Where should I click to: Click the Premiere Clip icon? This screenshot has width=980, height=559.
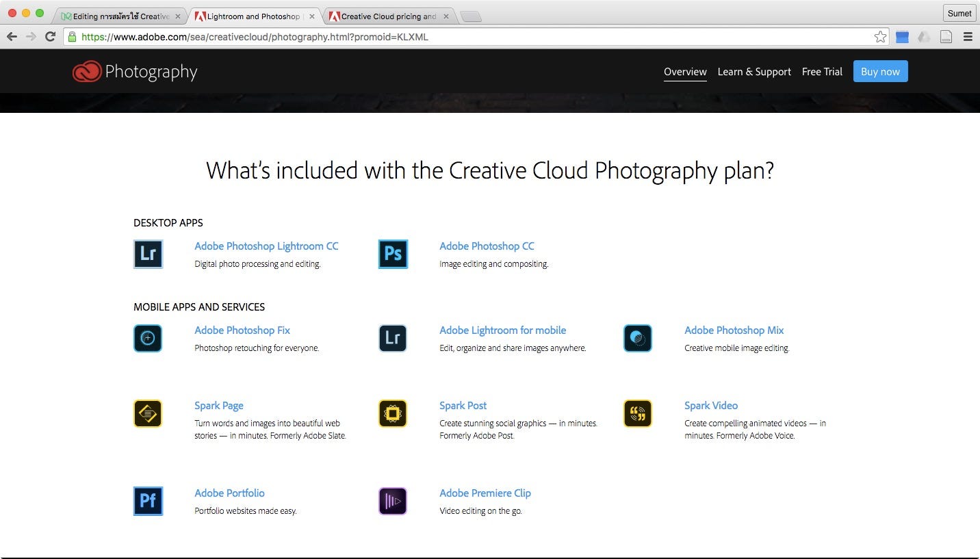[393, 501]
